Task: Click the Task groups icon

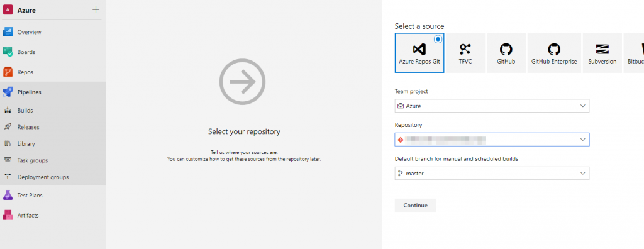Action: [x=8, y=160]
